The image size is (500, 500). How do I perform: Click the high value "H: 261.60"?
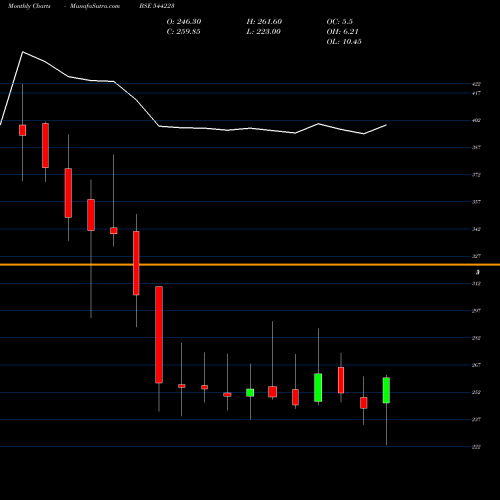pos(264,22)
